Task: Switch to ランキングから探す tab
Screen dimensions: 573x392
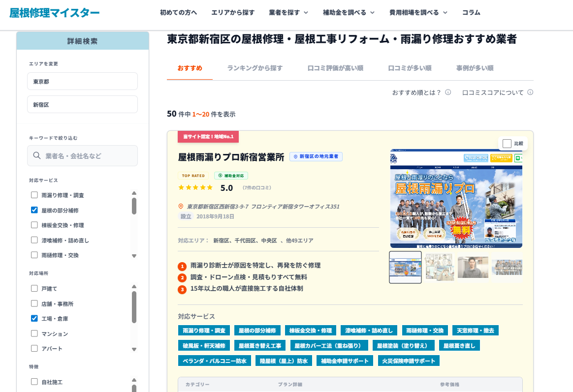Action: pos(255,68)
